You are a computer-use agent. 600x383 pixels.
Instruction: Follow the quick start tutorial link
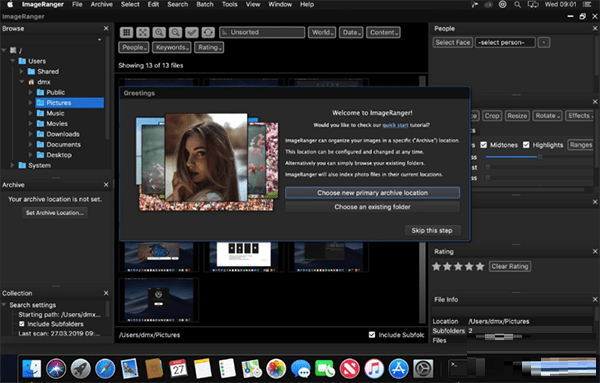point(395,125)
